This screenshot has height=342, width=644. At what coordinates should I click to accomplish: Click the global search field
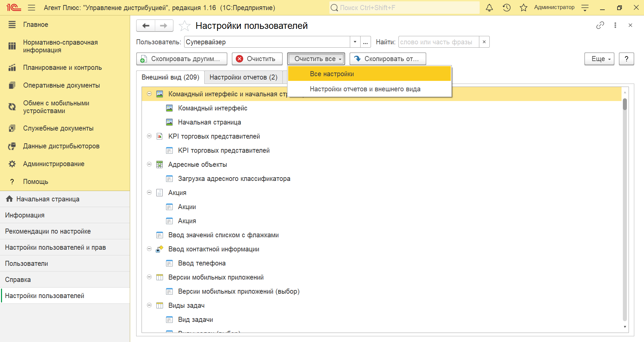(x=405, y=7)
